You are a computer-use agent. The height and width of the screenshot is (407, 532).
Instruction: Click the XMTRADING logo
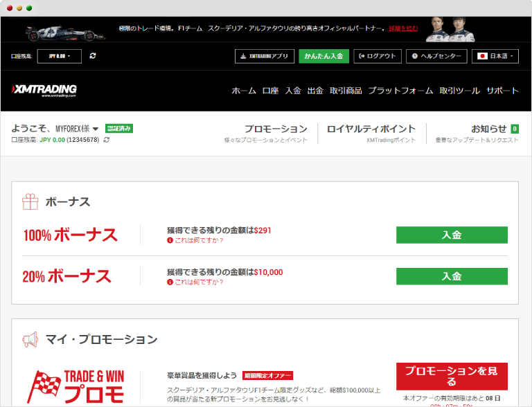pos(44,90)
